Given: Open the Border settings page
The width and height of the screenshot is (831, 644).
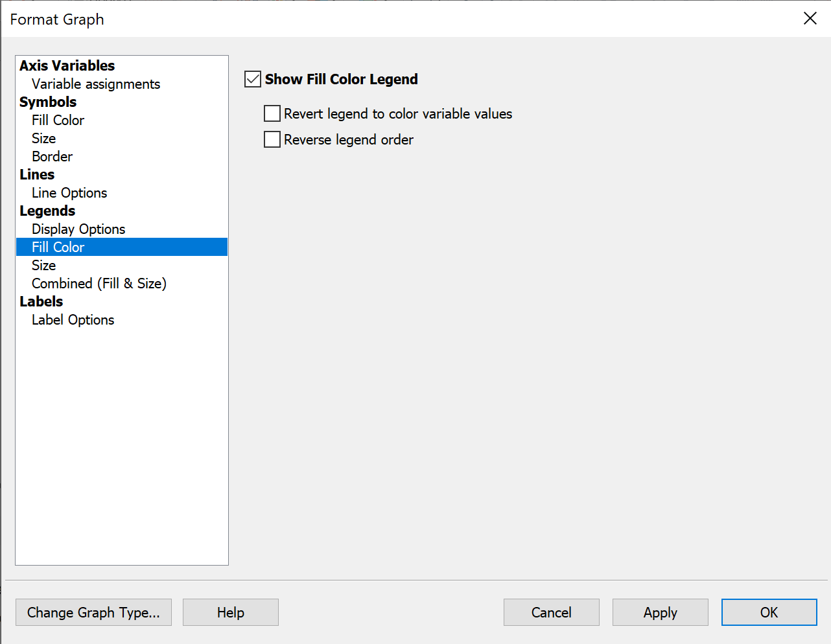Looking at the screenshot, I should [52, 156].
